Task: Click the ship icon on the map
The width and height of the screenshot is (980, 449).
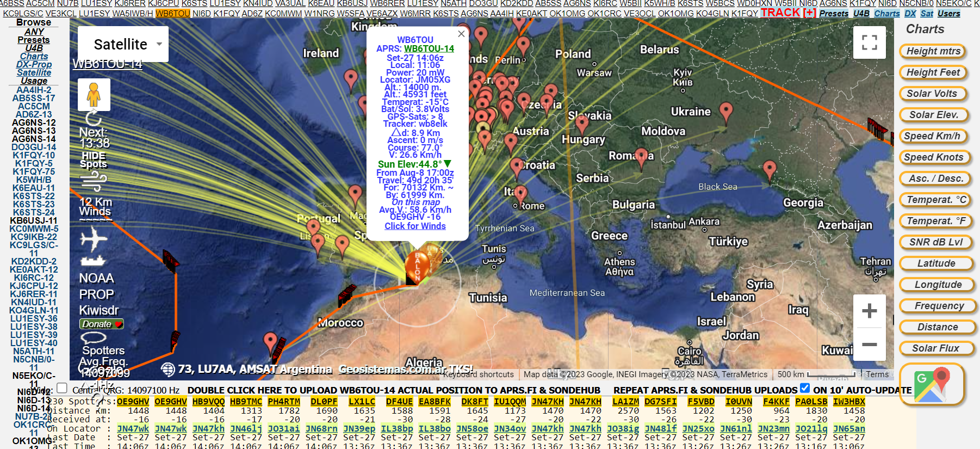Action: tap(93, 261)
